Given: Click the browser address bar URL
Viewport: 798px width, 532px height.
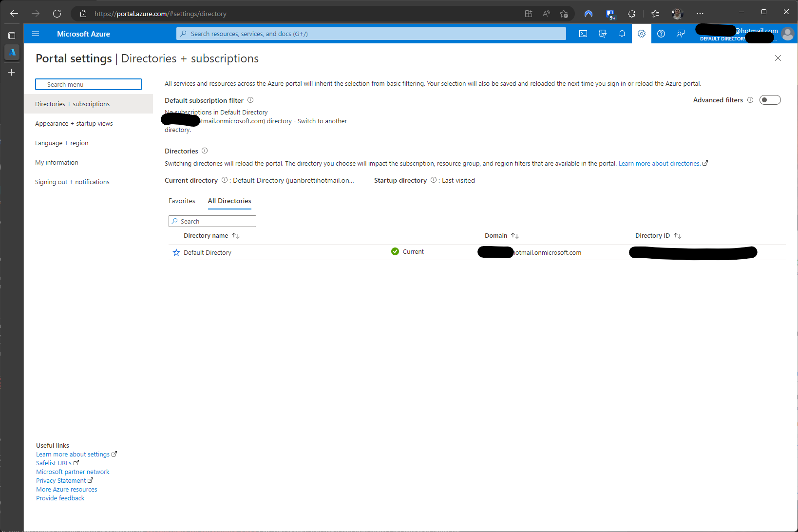Looking at the screenshot, I should tap(160, 14).
